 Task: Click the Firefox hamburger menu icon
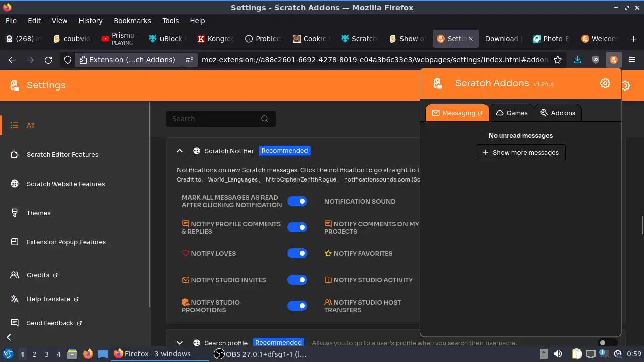coord(632,60)
